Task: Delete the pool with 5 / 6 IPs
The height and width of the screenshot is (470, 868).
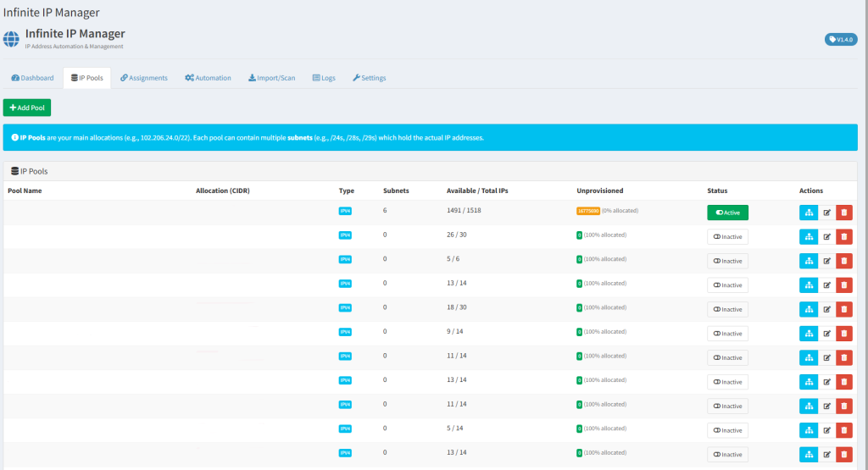Action: tap(843, 261)
